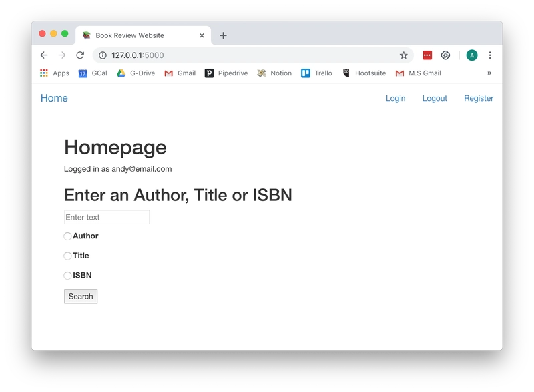Close the Book Review Website tab
Screen dimensions: 534x392
(202, 35)
